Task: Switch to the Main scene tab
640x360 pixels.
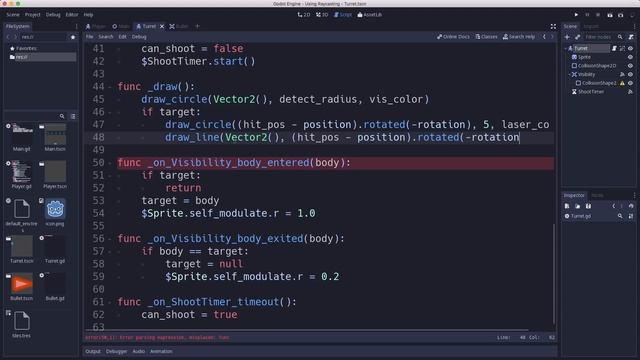Action: [121, 26]
